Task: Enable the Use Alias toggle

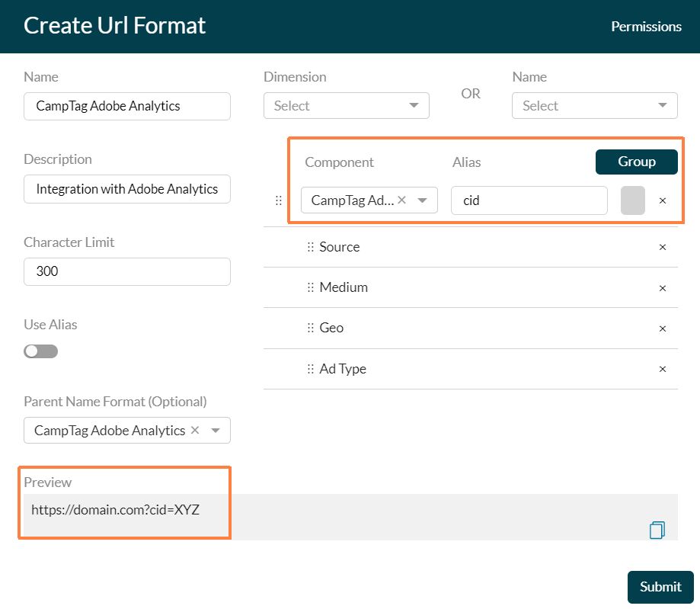Action: point(40,351)
